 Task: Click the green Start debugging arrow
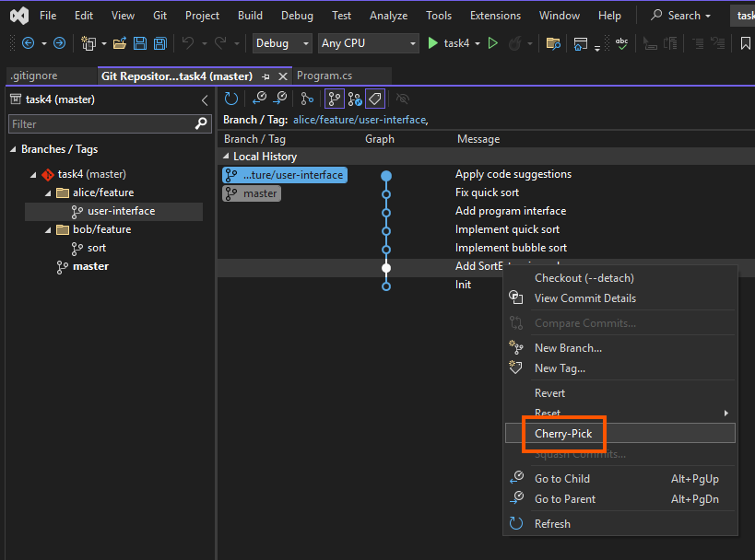coord(433,43)
